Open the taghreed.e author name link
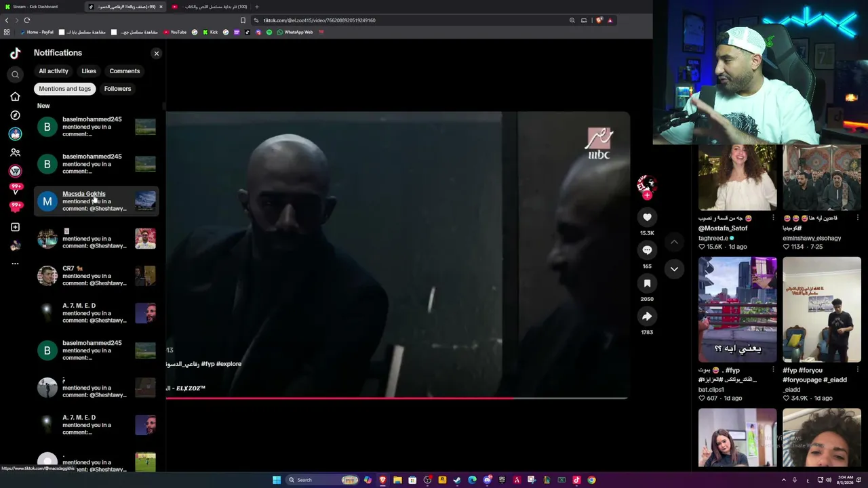Screen dimensions: 868x488 coord(713,239)
